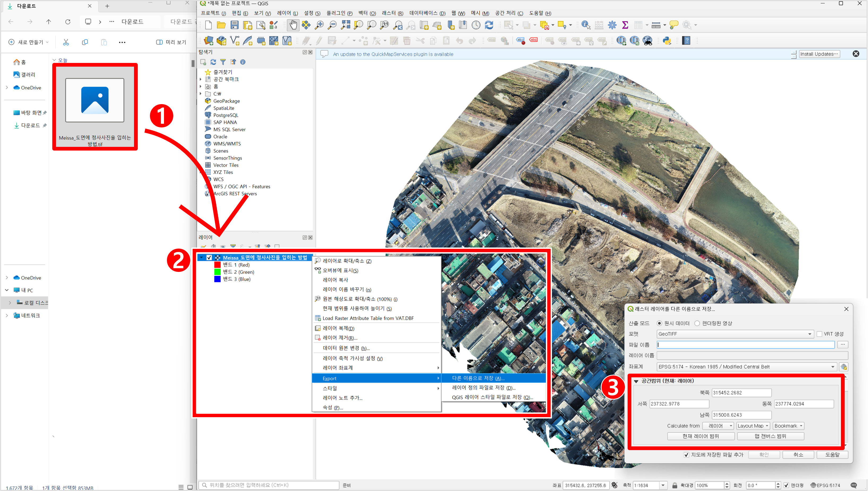
Task: Zoom to full extent
Action: click(x=346, y=25)
